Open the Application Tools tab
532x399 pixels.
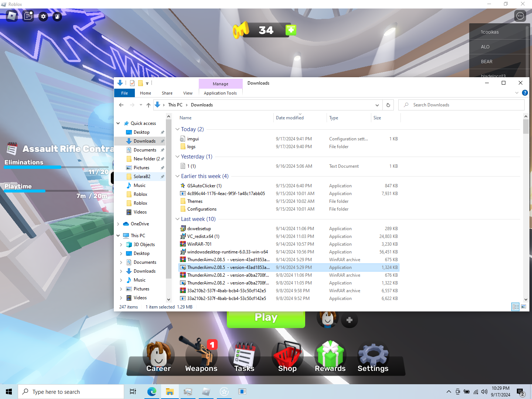pyautogui.click(x=220, y=93)
